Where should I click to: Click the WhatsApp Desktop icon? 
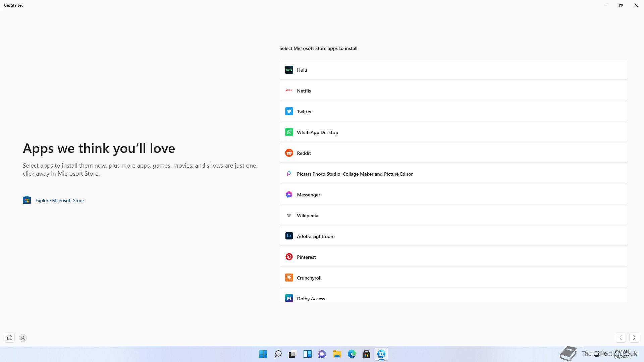click(x=289, y=132)
